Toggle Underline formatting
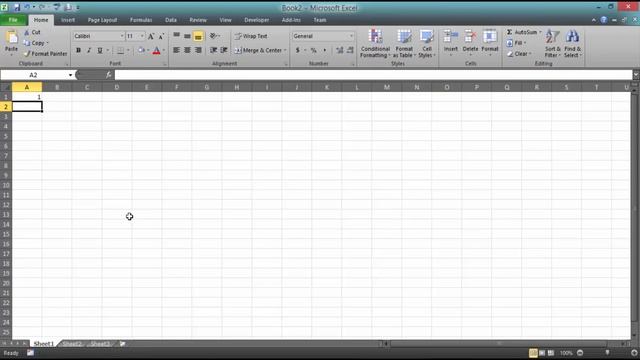Image resolution: width=640 pixels, height=360 pixels. 100,51
